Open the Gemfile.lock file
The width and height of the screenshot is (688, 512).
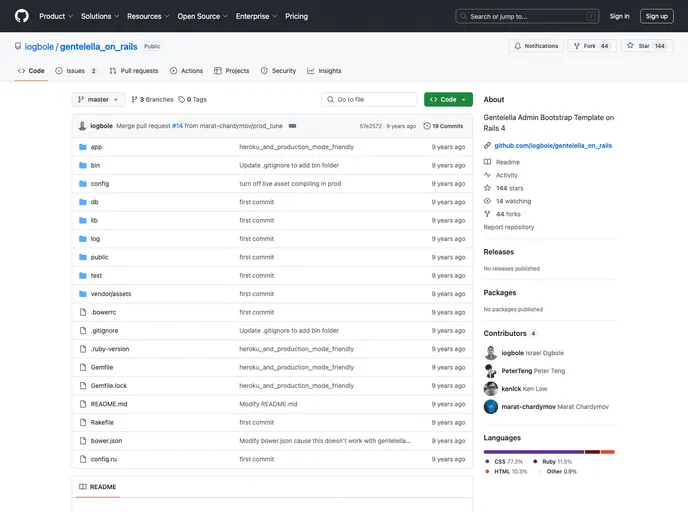pyautogui.click(x=109, y=386)
